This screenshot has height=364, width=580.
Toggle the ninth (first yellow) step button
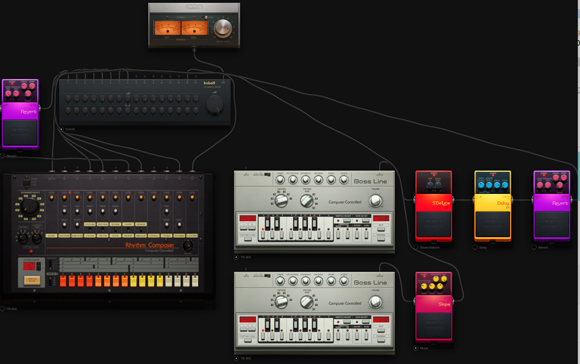pos(133,281)
